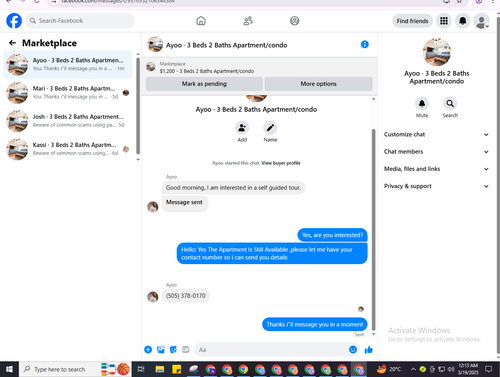Click More options button
Screen dimensions: 500x377
pyautogui.click(x=318, y=84)
